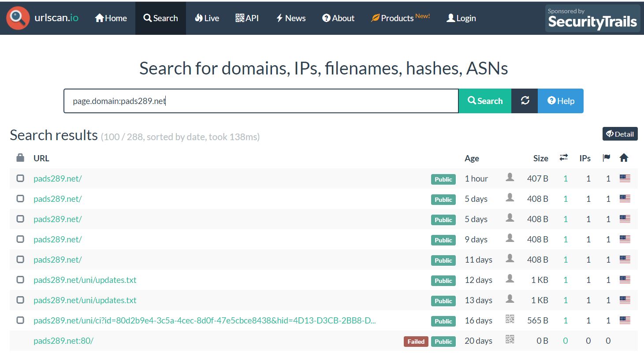Screen dimensions: 644x353
Task: Click the transfer arrows column header icon
Action: pos(563,158)
